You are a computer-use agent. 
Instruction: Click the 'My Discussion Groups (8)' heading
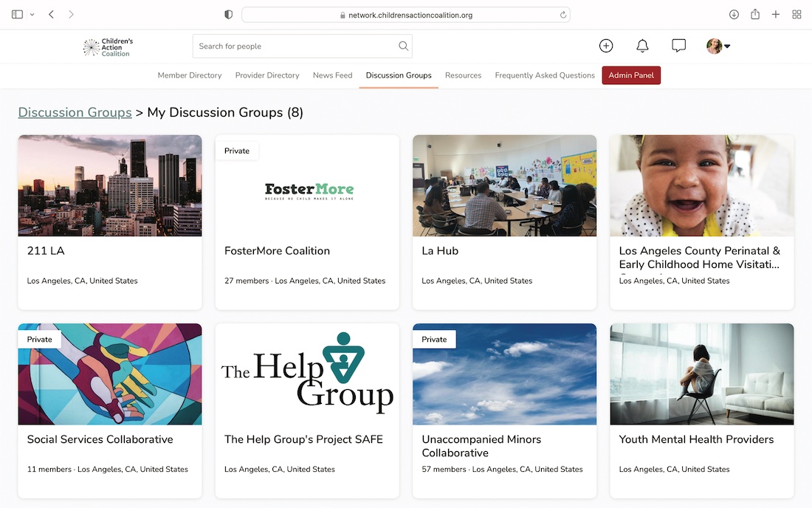(225, 112)
